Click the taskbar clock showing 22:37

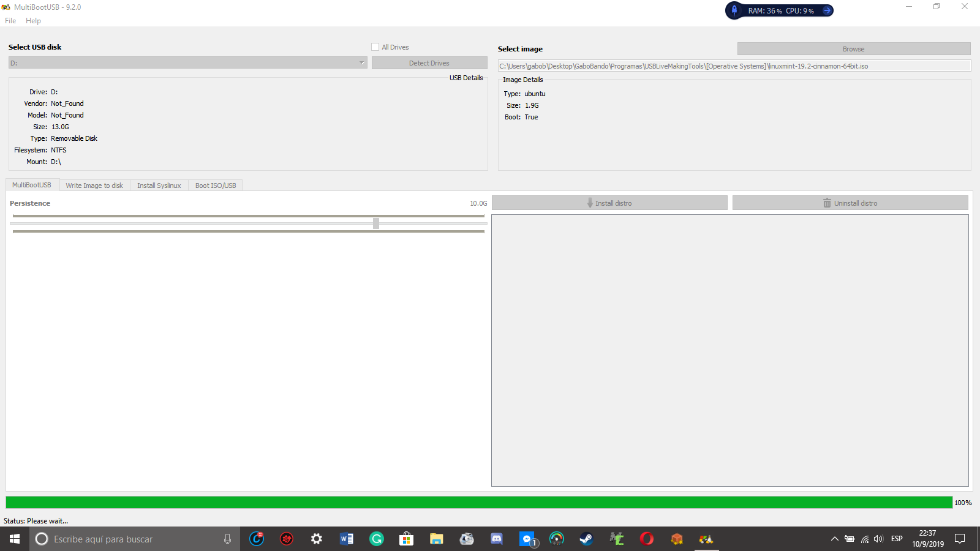pos(928,539)
